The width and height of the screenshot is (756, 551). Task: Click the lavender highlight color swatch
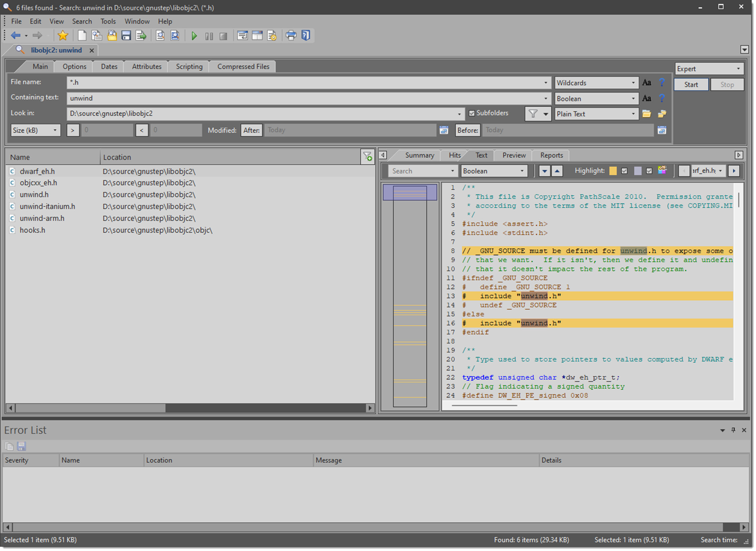click(638, 171)
